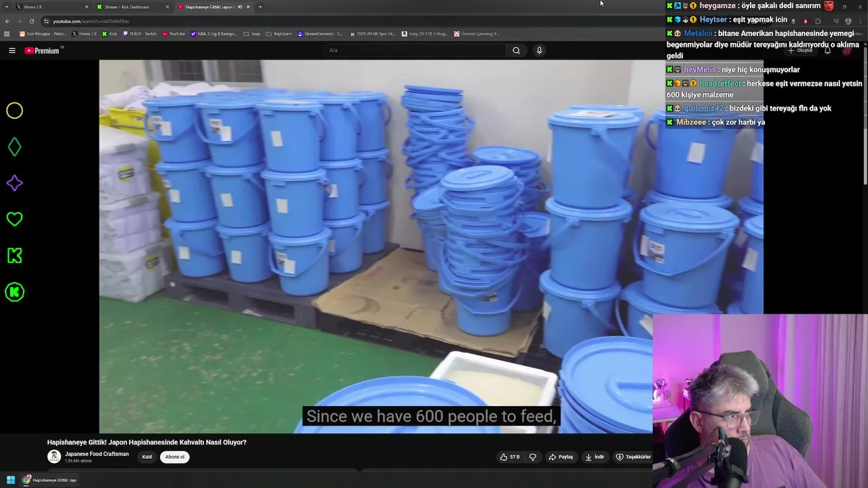Open the Home / X bookmark
The height and width of the screenshot is (488, 868).
(x=85, y=33)
